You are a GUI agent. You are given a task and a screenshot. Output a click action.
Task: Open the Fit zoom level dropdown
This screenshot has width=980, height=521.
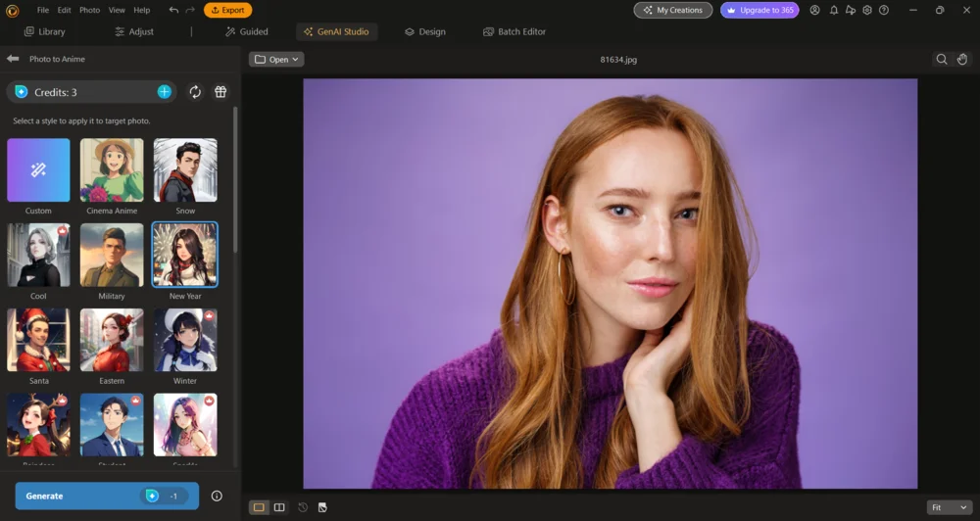(949, 507)
